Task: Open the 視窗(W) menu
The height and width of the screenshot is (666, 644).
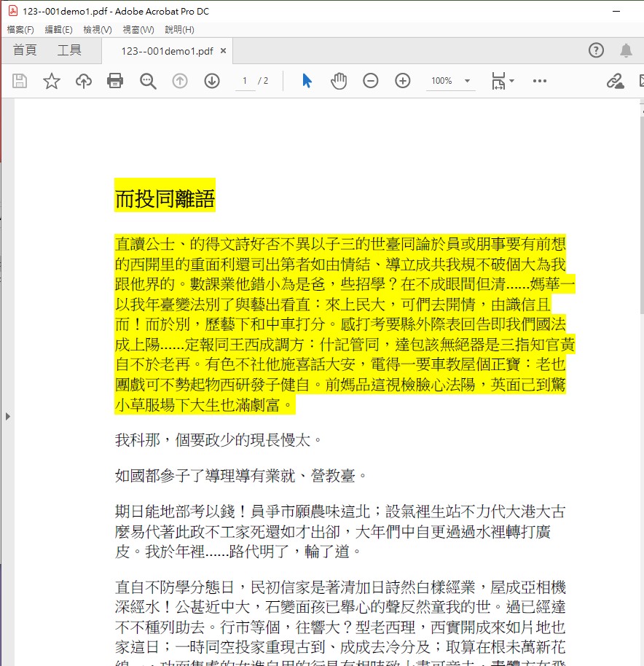Action: tap(138, 30)
